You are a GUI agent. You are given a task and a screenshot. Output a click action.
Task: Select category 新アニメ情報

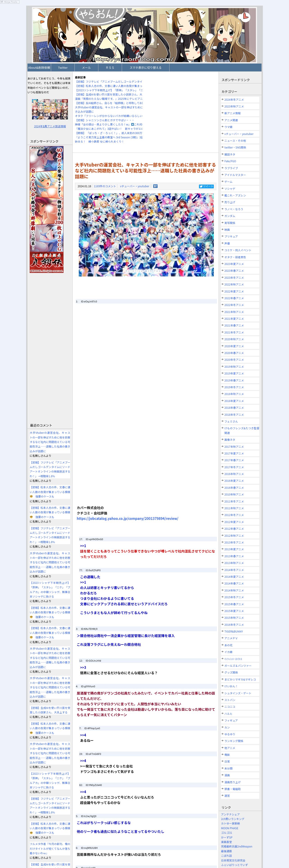233,113
